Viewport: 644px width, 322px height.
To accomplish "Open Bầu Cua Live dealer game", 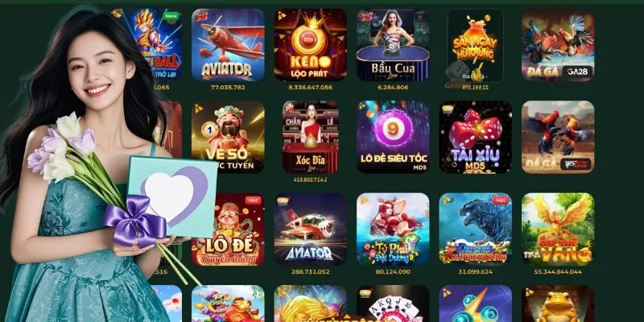I will pos(393,45).
